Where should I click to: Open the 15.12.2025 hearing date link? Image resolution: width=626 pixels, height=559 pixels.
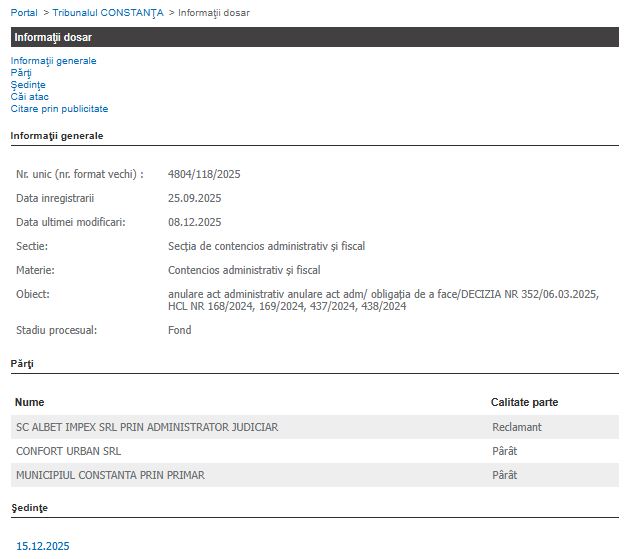point(43,546)
